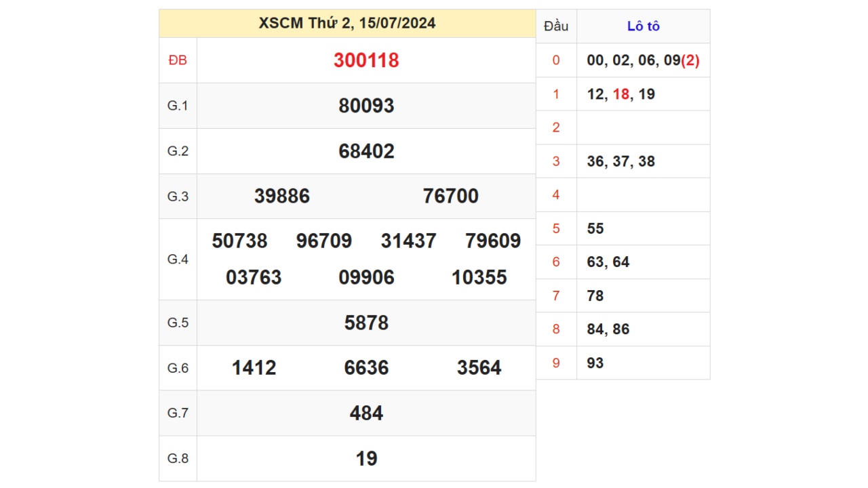Select the G.2 number 68402
868x488 pixels.
[366, 151]
